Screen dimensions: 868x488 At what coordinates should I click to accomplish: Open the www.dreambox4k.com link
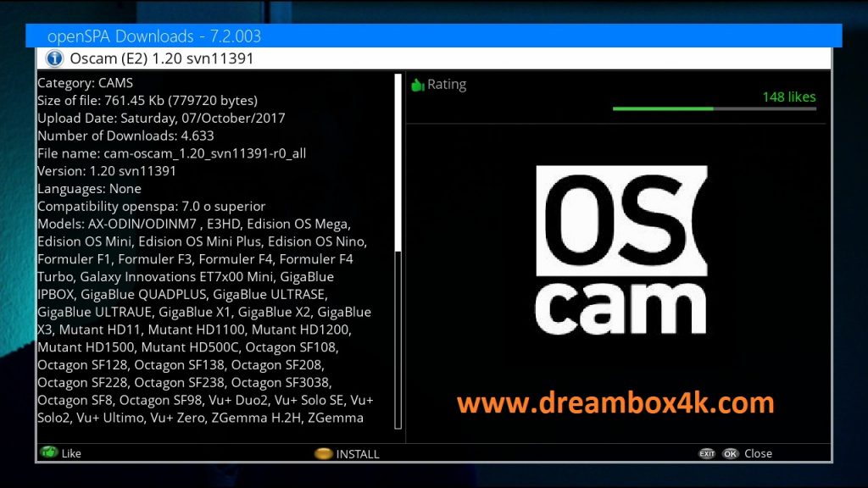point(616,402)
